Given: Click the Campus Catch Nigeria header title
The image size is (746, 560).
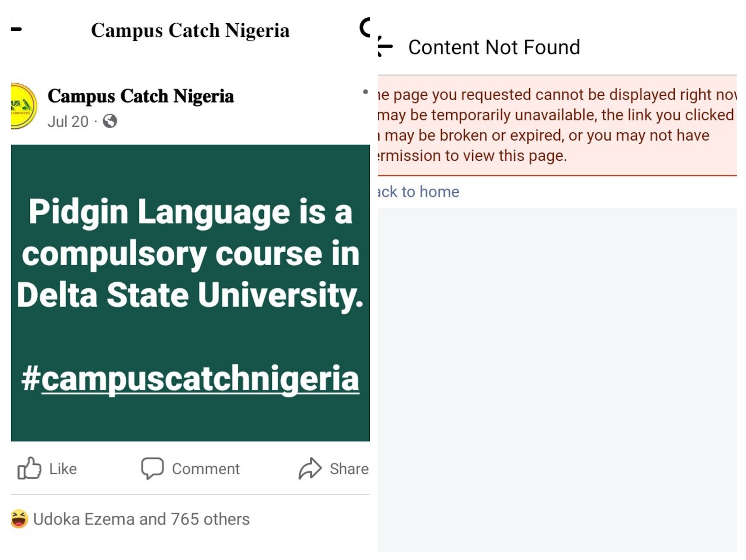Looking at the screenshot, I should coord(190,30).
